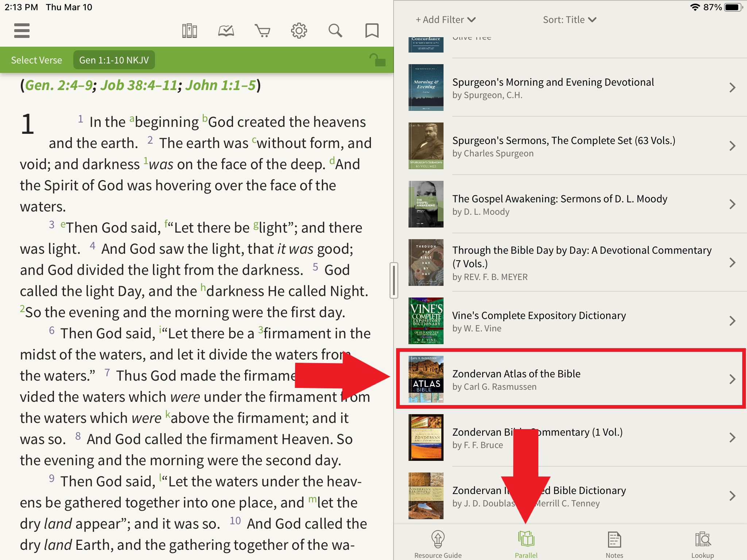Select title Spurgeon's Sermons, The Complete Set
The image size is (747, 560).
pos(564,140)
